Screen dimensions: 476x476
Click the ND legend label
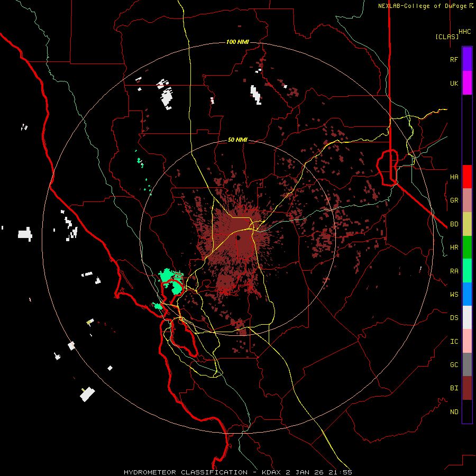pyautogui.click(x=454, y=412)
